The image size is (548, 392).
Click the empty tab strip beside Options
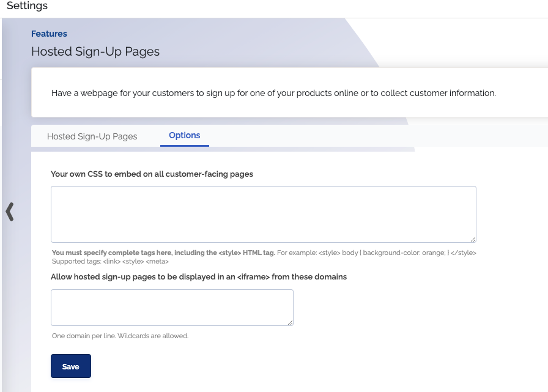pyautogui.click(x=377, y=136)
